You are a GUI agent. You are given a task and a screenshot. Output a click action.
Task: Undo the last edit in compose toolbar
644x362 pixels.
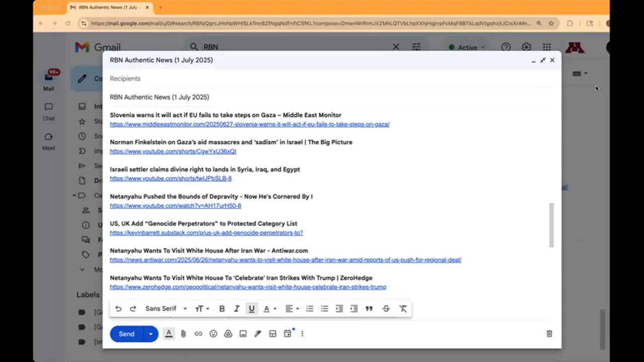coord(118,309)
